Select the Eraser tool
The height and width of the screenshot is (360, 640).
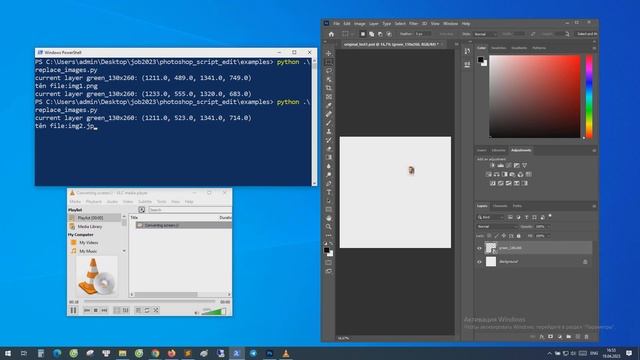[329, 149]
